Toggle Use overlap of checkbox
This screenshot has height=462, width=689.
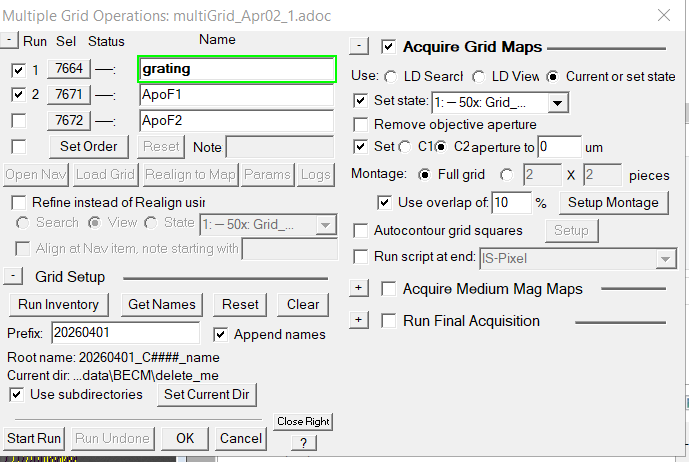[384, 203]
